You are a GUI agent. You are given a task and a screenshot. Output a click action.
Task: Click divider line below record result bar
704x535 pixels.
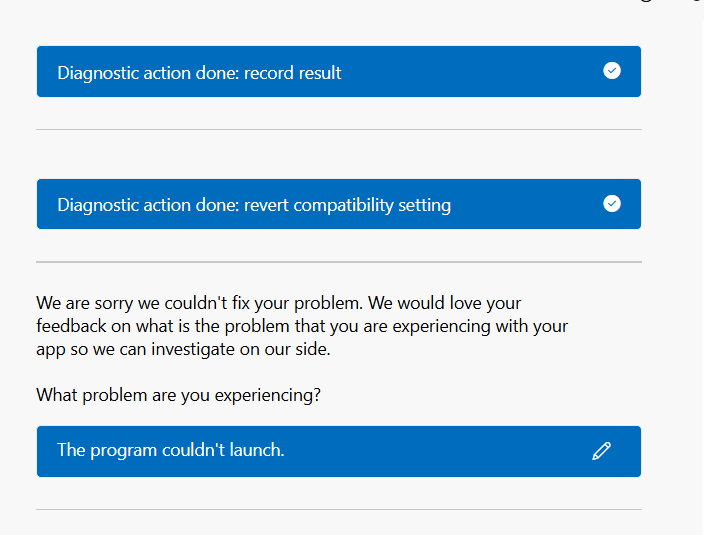pyautogui.click(x=338, y=130)
